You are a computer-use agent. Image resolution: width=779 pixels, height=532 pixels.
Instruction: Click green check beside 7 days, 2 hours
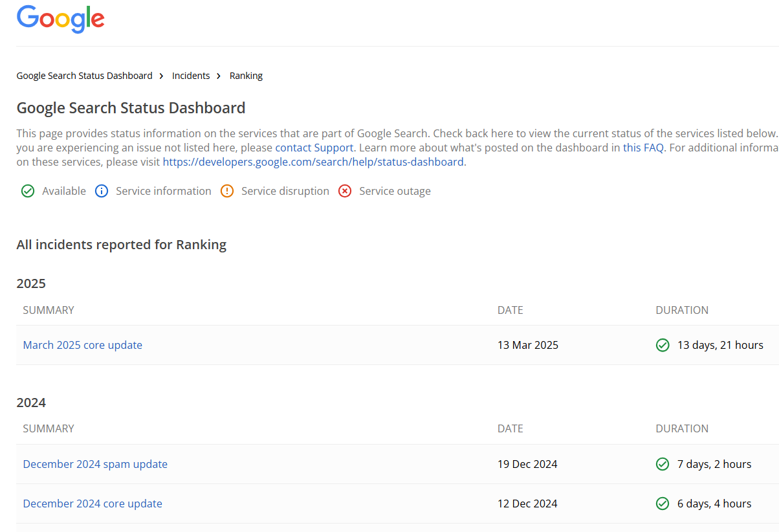663,464
